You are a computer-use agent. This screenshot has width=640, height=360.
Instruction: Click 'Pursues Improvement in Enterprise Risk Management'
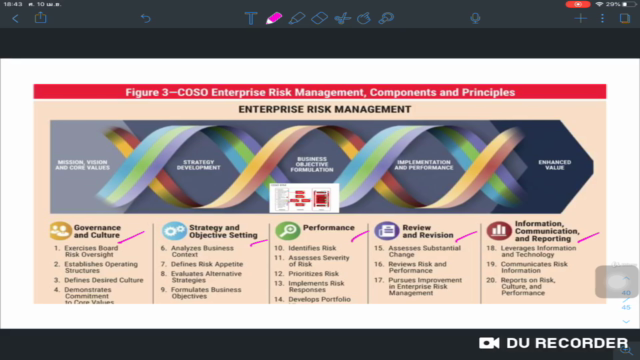click(425, 287)
